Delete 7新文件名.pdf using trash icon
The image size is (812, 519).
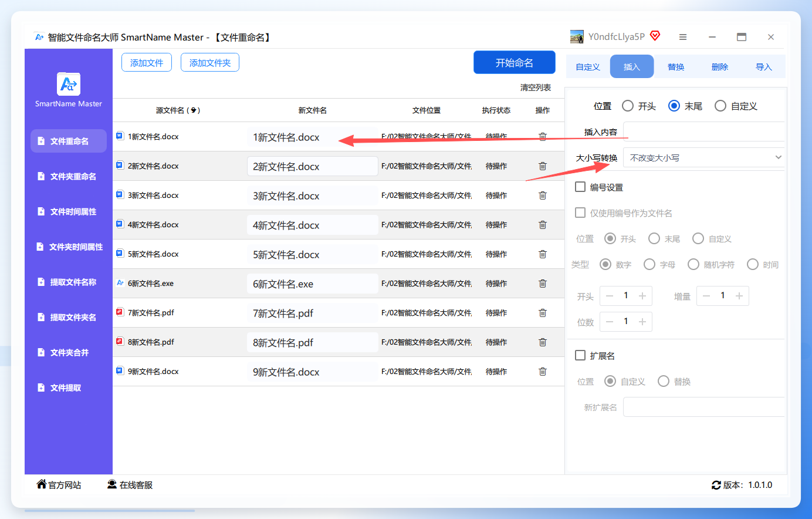(x=543, y=313)
